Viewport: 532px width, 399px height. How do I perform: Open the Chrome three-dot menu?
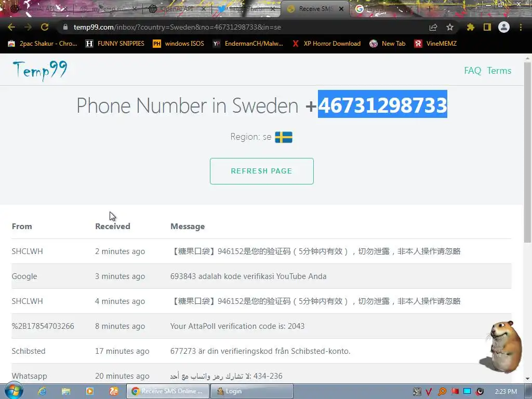click(x=521, y=27)
